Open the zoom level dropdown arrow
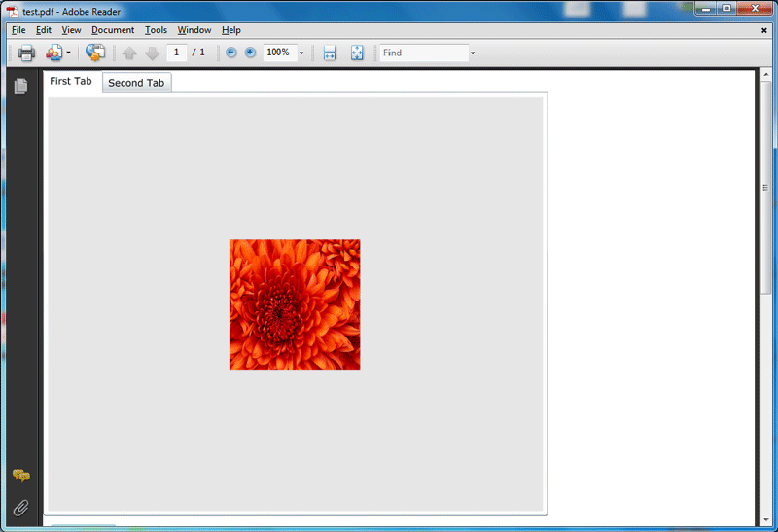The image size is (778, 532). point(301,53)
